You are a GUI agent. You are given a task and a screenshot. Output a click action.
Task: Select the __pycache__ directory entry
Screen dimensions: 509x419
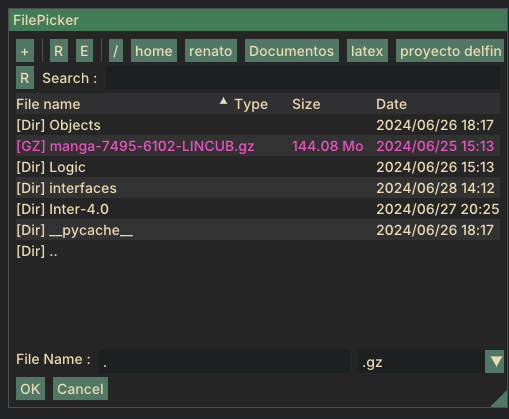pos(258,230)
